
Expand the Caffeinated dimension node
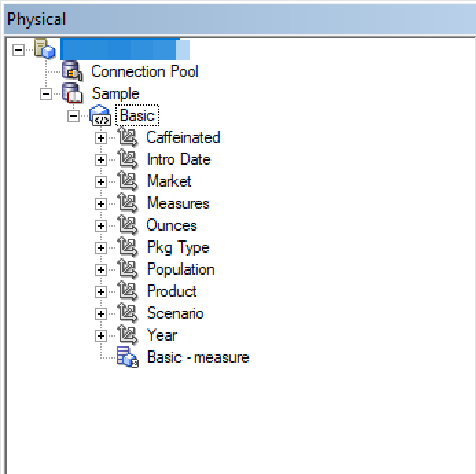tap(101, 138)
